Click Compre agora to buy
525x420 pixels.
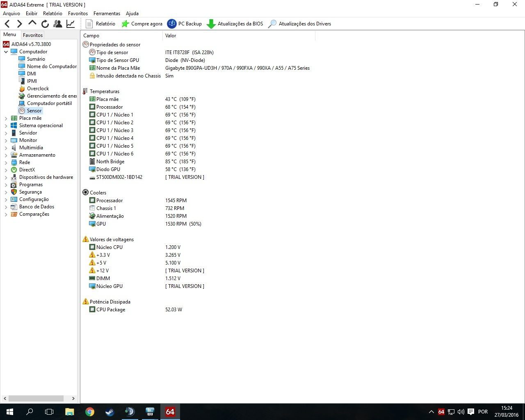coord(142,24)
